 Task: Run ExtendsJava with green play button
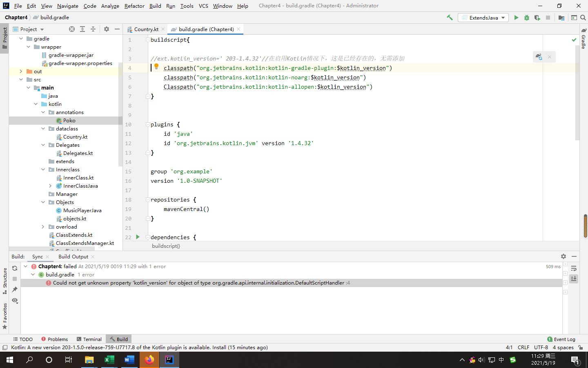click(x=516, y=18)
